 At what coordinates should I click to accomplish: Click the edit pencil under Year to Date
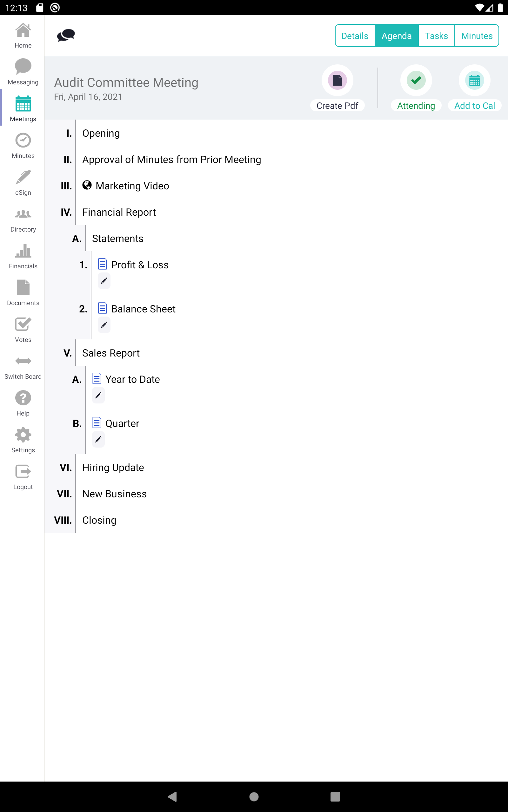pos(98,395)
